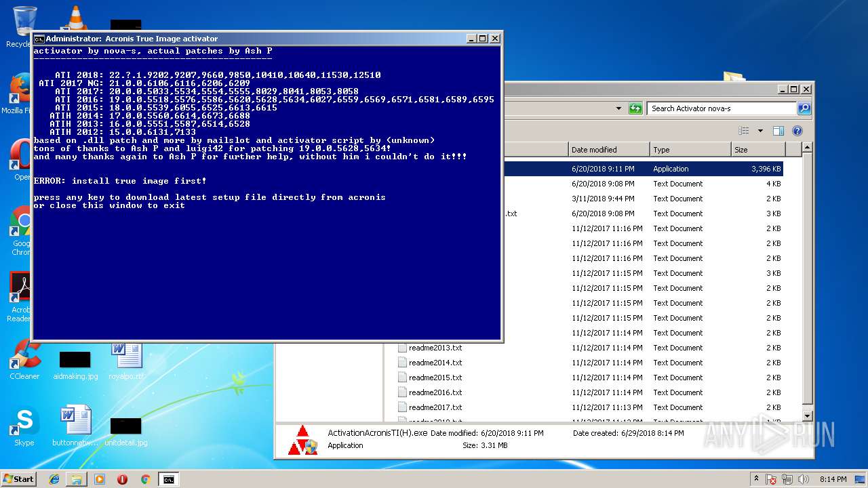Click the 3/11/2018 9:44 PM date cell
Screen dimensions: 868x488
pyautogui.click(x=603, y=199)
